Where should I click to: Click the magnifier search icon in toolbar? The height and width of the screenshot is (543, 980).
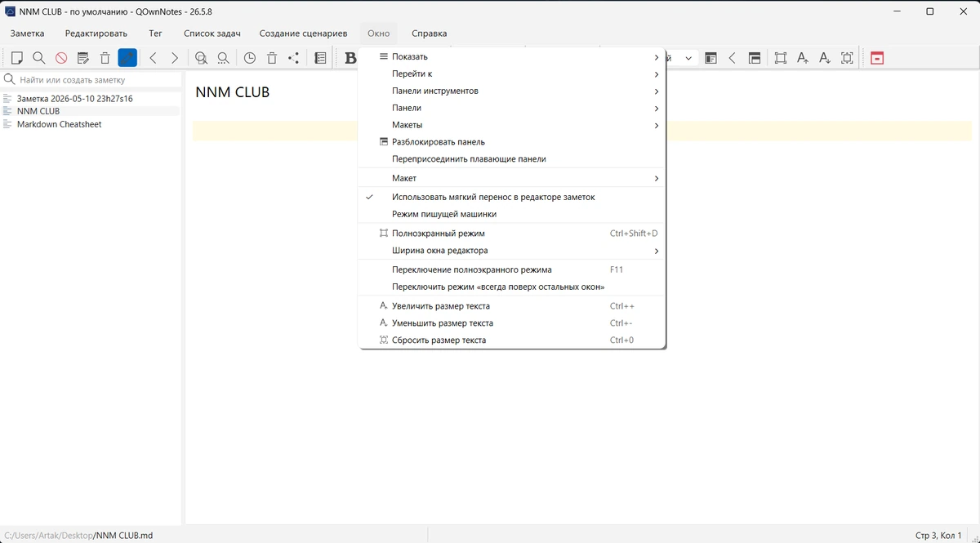click(38, 58)
